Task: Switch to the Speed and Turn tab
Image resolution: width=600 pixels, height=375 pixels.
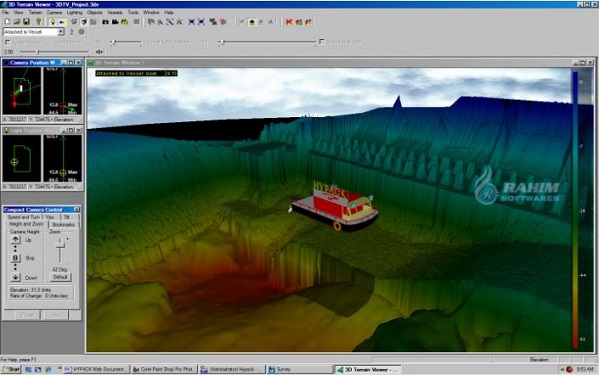Action: click(x=23, y=217)
